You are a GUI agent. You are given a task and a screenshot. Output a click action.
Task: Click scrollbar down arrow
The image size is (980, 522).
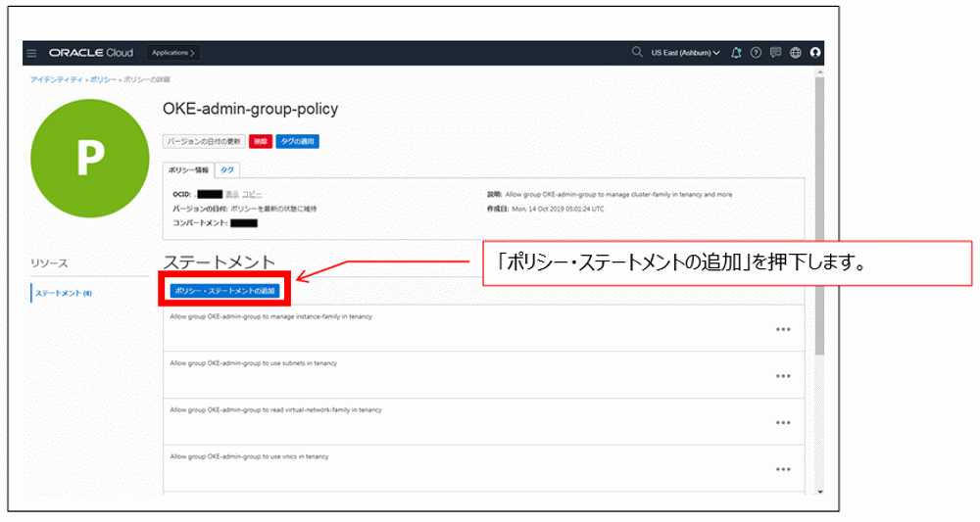click(x=819, y=492)
